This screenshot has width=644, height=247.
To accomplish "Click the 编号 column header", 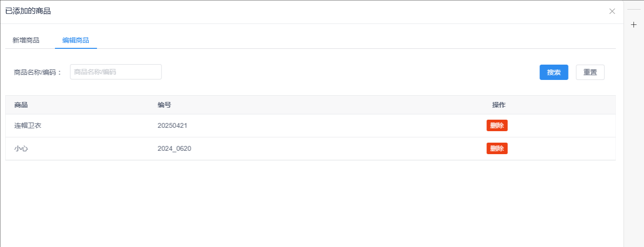I will point(164,105).
